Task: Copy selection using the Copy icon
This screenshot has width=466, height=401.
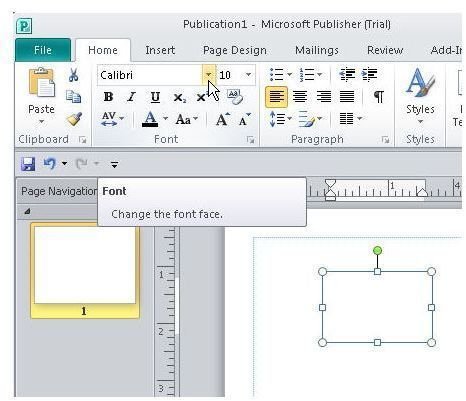Action: tap(73, 97)
